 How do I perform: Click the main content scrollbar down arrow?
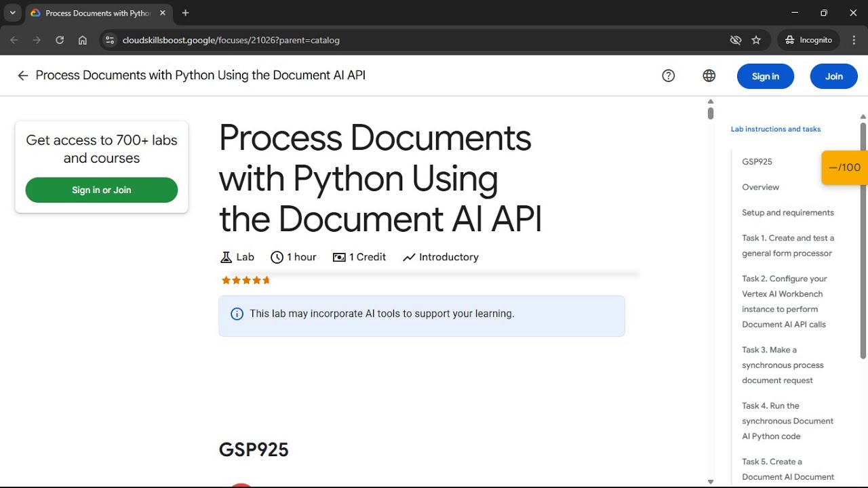point(711,482)
